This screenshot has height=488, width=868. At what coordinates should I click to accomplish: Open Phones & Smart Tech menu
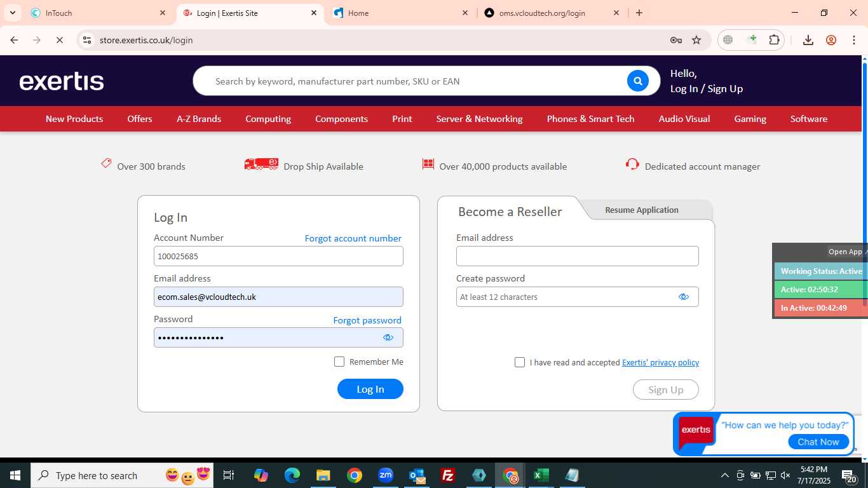[x=591, y=119]
